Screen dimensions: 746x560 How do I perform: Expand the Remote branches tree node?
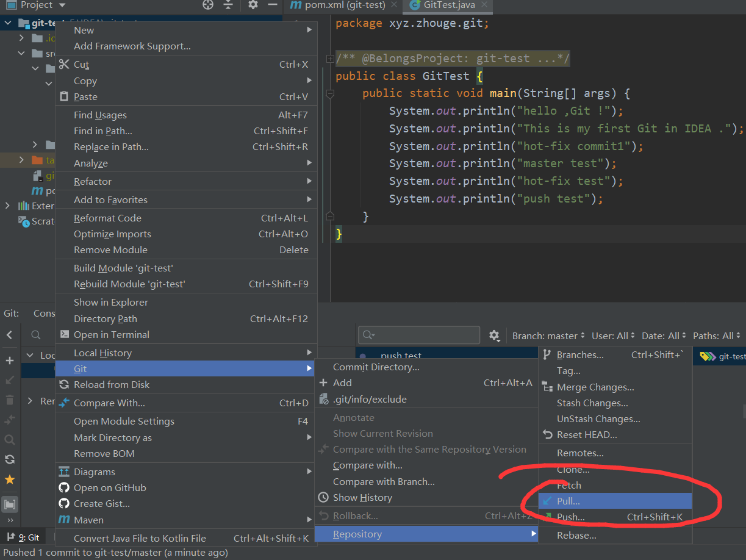[x=30, y=401]
